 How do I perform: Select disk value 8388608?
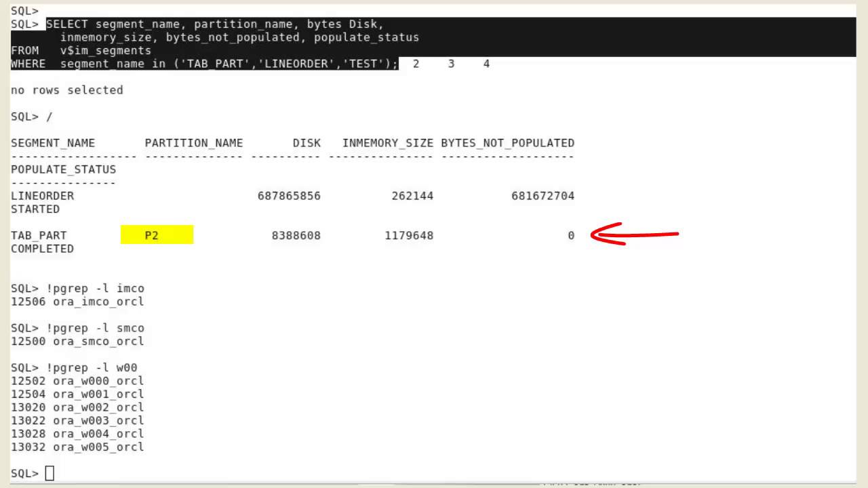(296, 236)
